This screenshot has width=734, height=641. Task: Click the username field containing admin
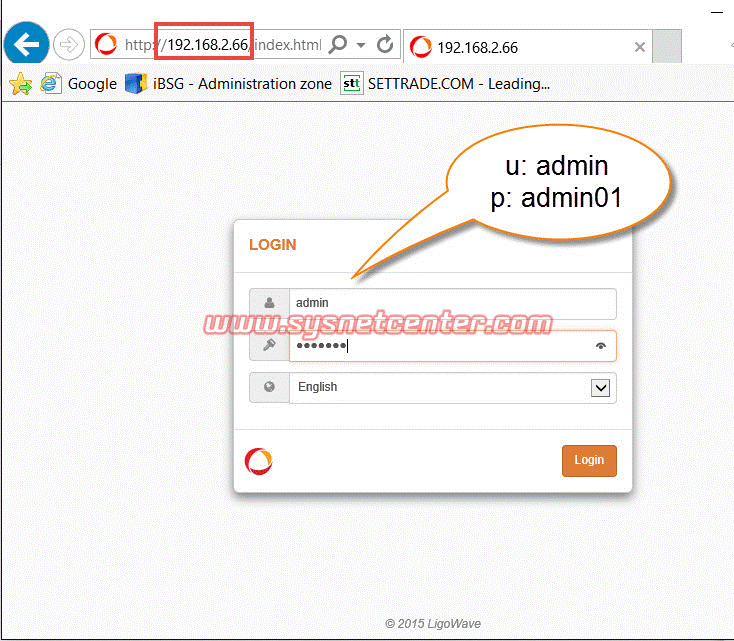[451, 303]
